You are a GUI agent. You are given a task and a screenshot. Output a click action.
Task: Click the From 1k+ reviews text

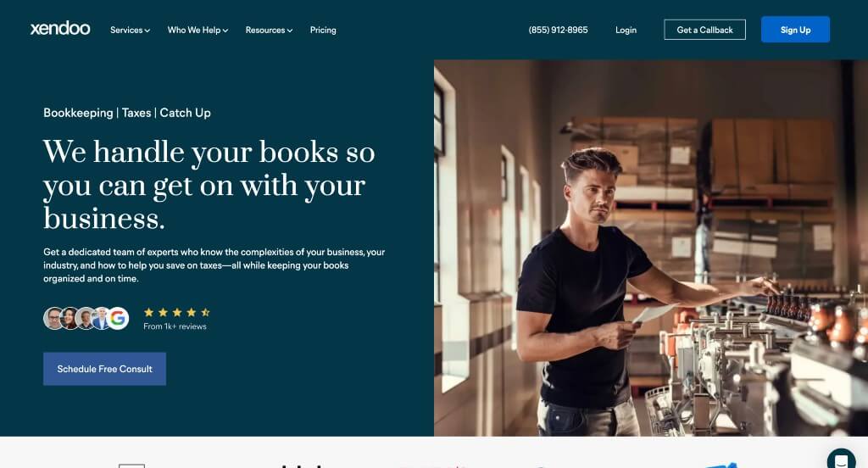click(x=175, y=326)
